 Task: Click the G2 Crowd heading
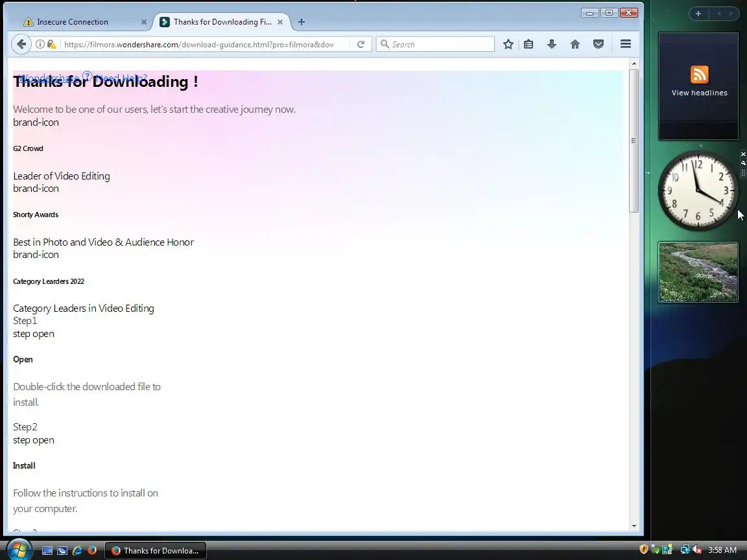click(x=28, y=148)
